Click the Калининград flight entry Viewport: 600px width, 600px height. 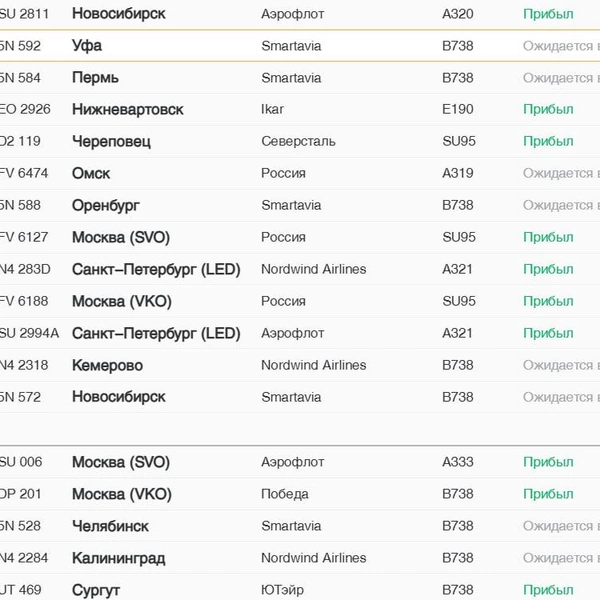coord(118,558)
